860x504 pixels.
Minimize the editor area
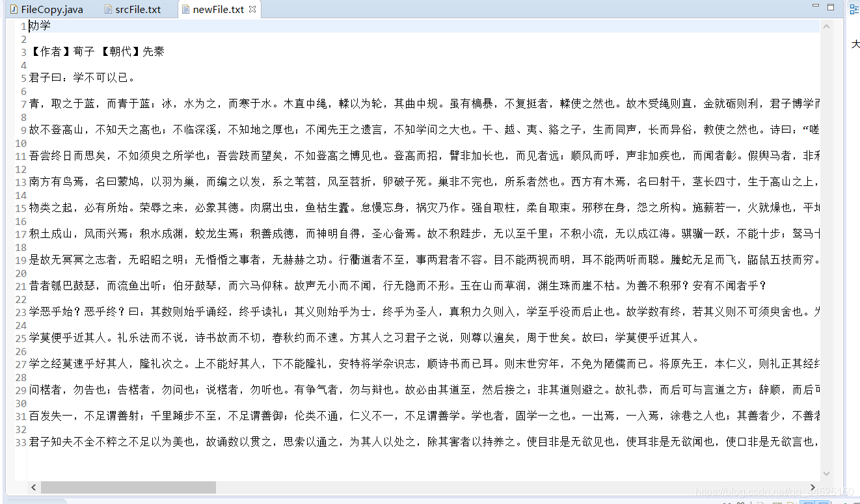[816, 7]
